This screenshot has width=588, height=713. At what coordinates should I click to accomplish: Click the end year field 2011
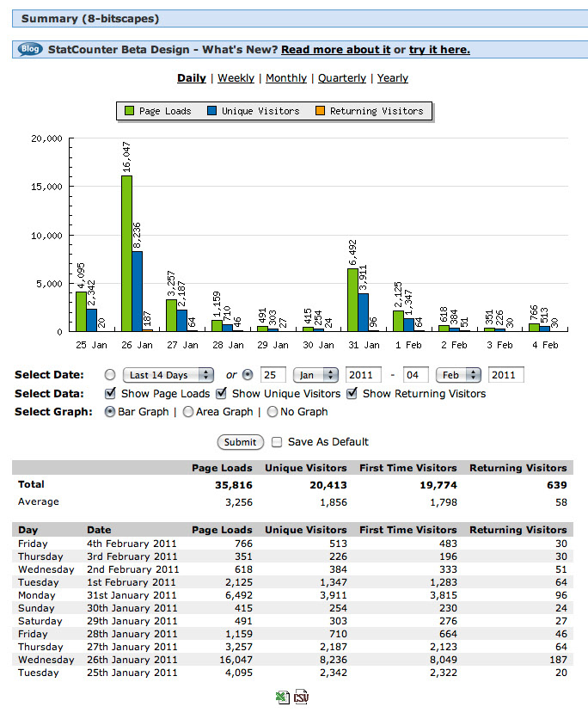505,375
